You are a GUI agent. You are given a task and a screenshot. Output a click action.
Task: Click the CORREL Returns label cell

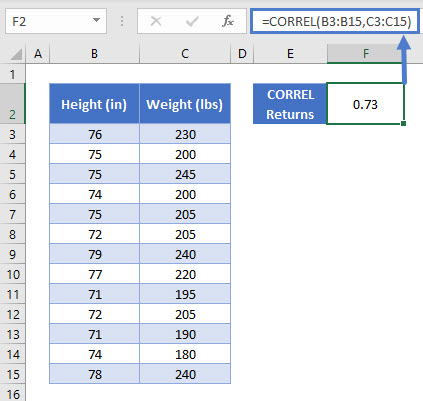[x=290, y=104]
